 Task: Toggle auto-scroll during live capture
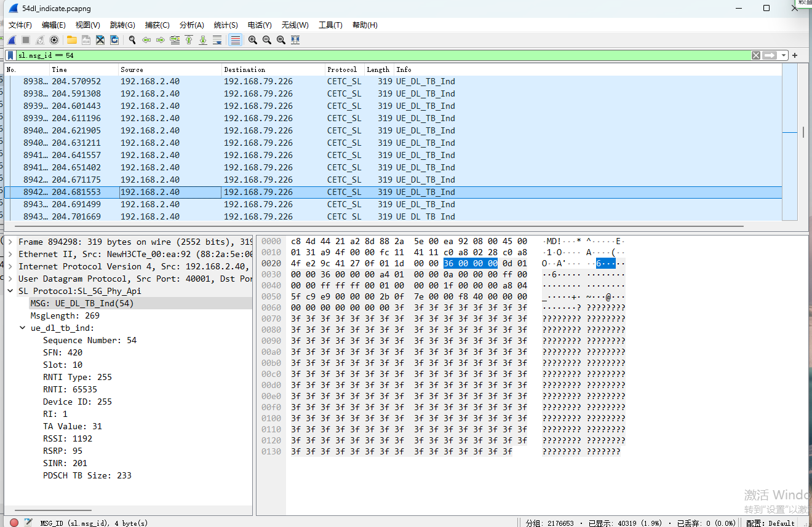tap(217, 40)
